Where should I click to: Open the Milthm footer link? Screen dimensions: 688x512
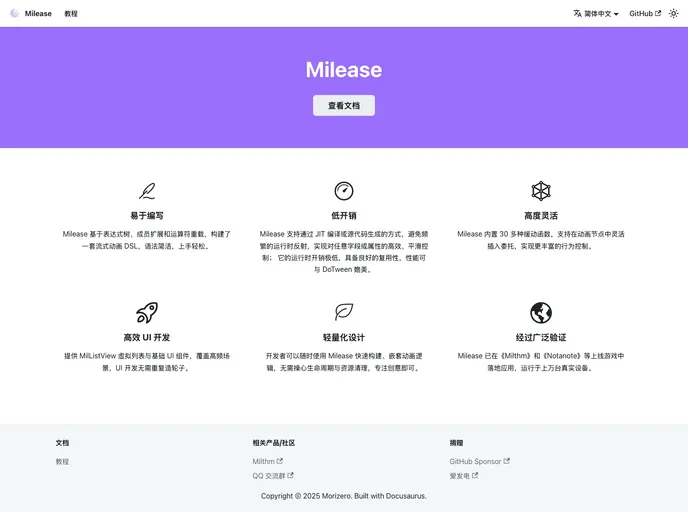tap(267, 461)
